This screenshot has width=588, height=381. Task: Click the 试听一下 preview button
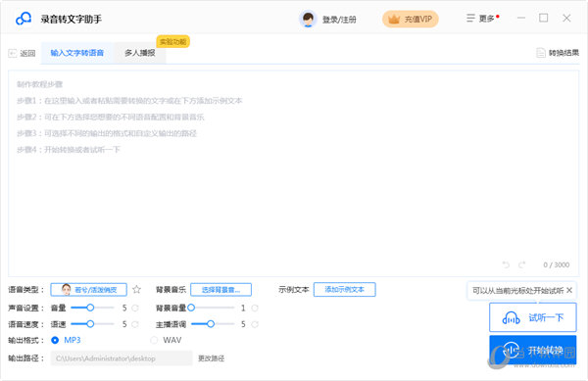tap(532, 317)
